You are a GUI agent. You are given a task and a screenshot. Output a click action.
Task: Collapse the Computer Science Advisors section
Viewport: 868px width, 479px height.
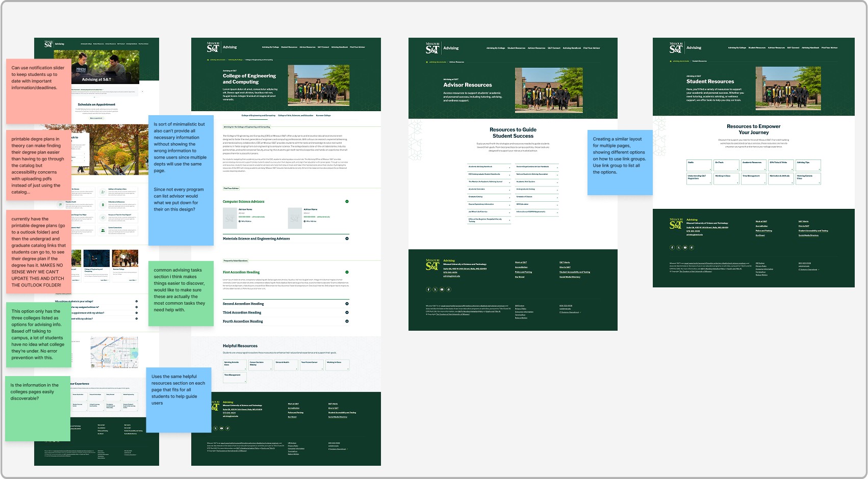(x=347, y=201)
